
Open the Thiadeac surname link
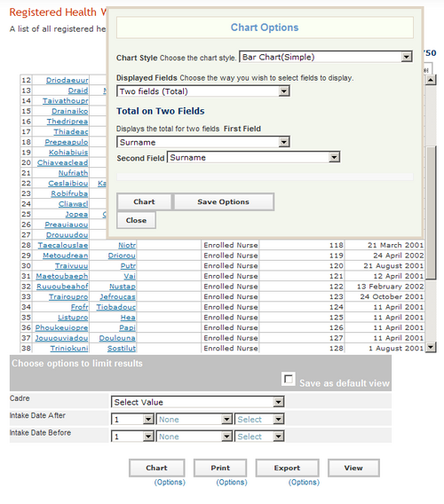click(71, 131)
